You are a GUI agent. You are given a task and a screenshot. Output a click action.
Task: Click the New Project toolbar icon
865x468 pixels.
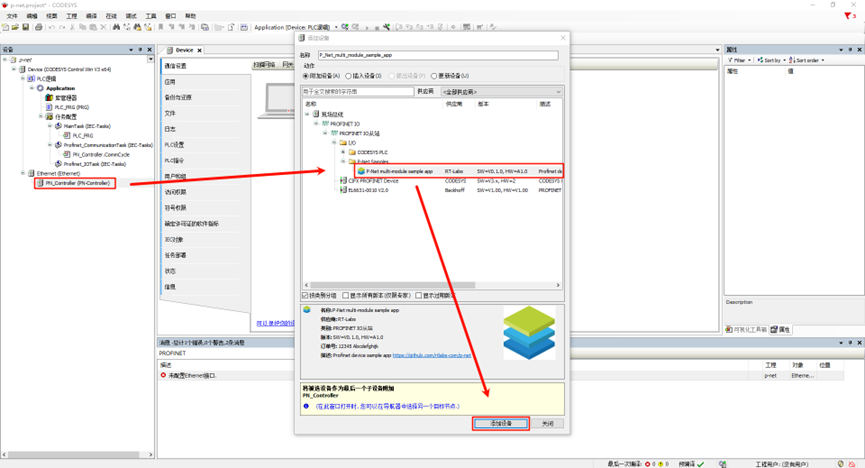click(6, 27)
